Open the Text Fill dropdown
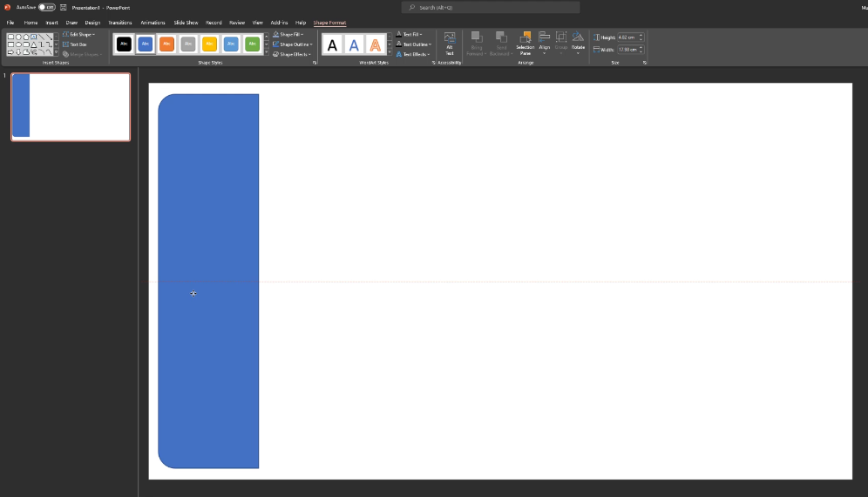868x497 pixels. (409, 34)
